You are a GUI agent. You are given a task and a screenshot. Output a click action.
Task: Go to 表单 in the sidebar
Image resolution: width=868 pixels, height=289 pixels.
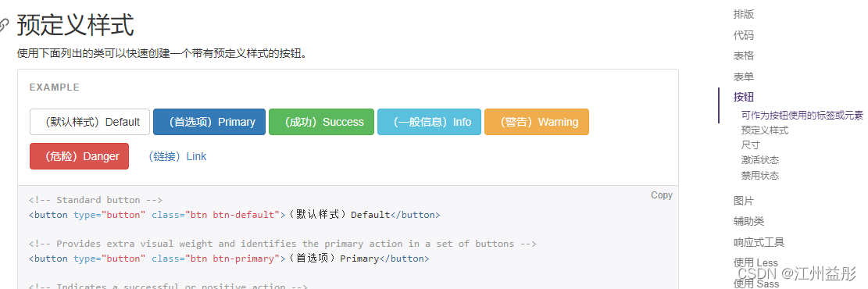point(744,77)
